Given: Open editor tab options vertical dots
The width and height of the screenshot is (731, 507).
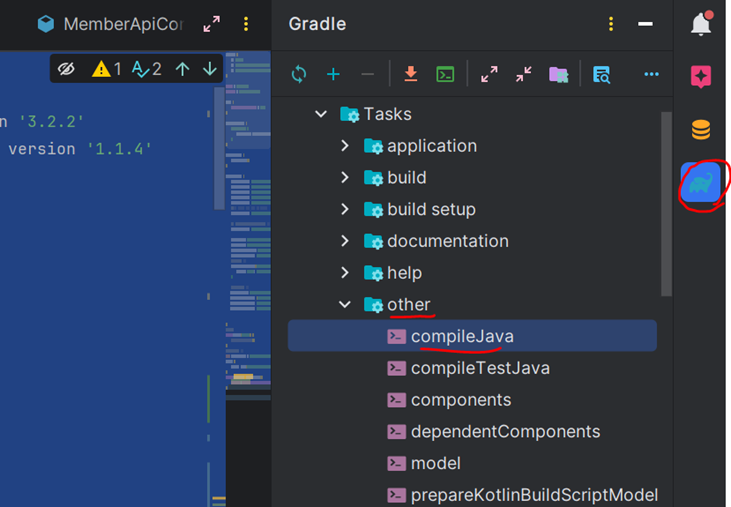Looking at the screenshot, I should click(246, 24).
